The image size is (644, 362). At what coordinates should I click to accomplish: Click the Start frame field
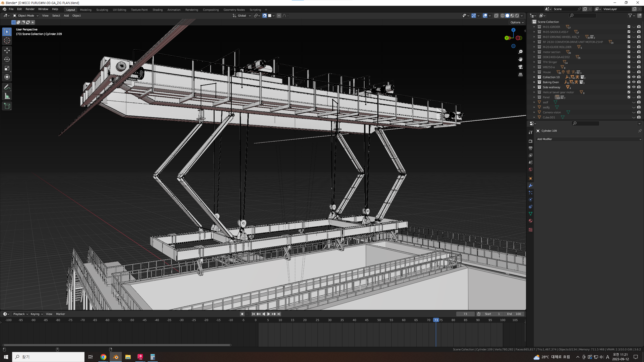click(x=493, y=314)
